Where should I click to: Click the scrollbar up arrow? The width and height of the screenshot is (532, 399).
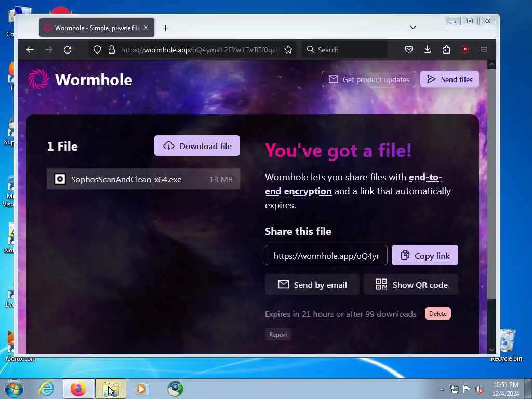coord(491,64)
